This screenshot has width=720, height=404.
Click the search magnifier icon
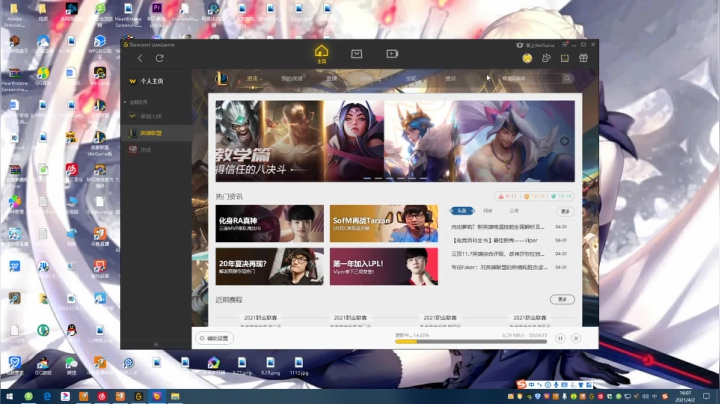[x=568, y=79]
